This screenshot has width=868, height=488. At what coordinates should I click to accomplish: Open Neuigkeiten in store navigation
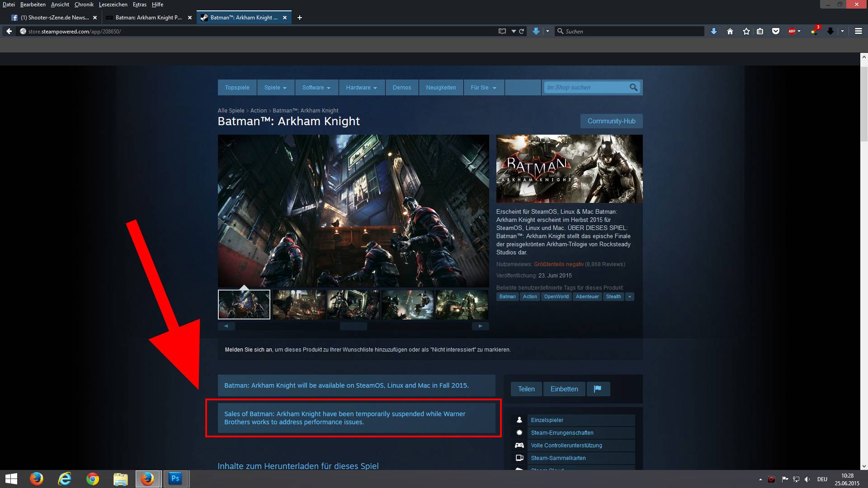(x=441, y=88)
